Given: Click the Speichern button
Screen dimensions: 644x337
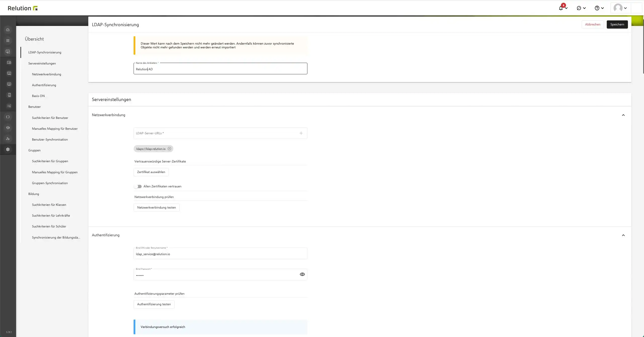Looking at the screenshot, I should (617, 24).
